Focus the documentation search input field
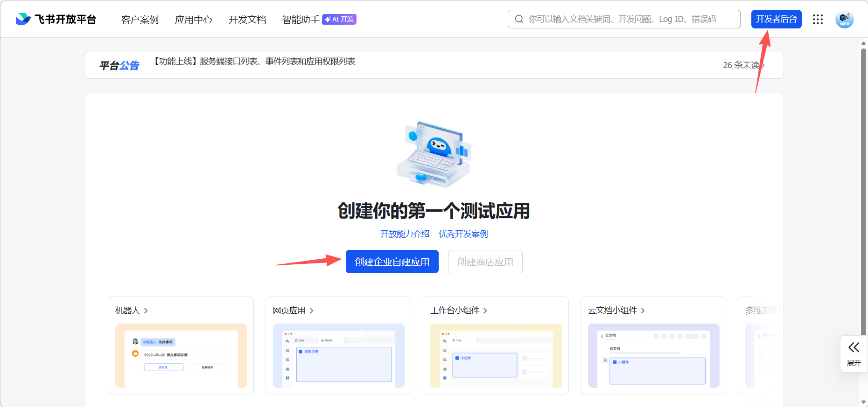The image size is (868, 407). pos(624,19)
